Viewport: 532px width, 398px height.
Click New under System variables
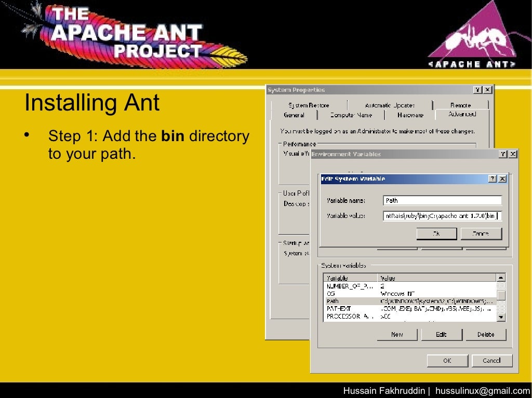397,334
